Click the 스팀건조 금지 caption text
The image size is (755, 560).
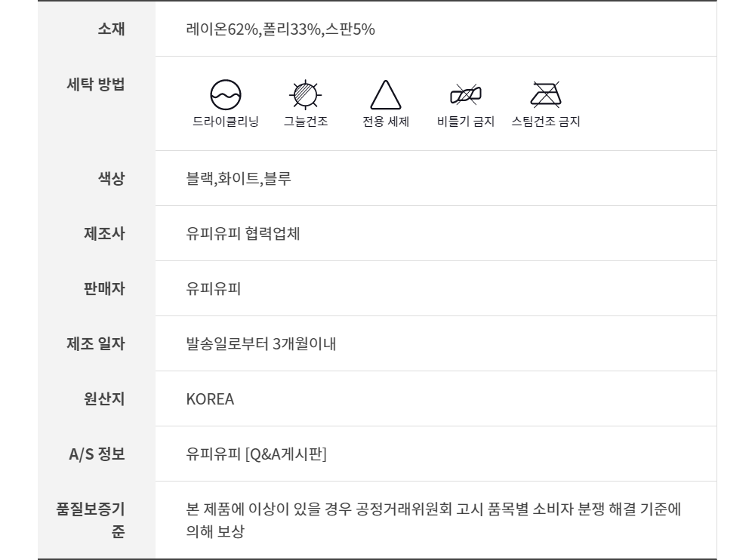tap(545, 122)
